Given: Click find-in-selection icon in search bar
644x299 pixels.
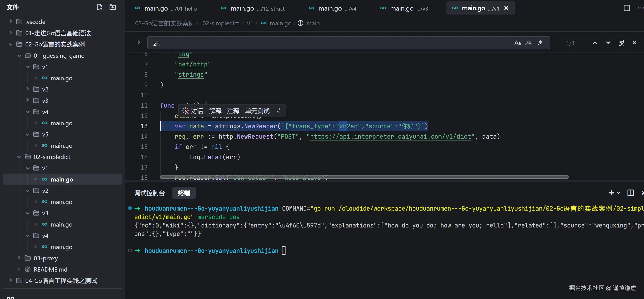Looking at the screenshot, I should (621, 43).
